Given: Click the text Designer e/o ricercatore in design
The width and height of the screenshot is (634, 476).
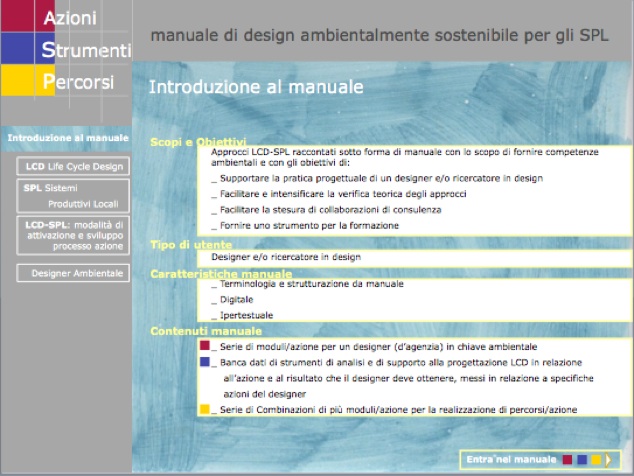Looking at the screenshot, I should pyautogui.click(x=286, y=257).
